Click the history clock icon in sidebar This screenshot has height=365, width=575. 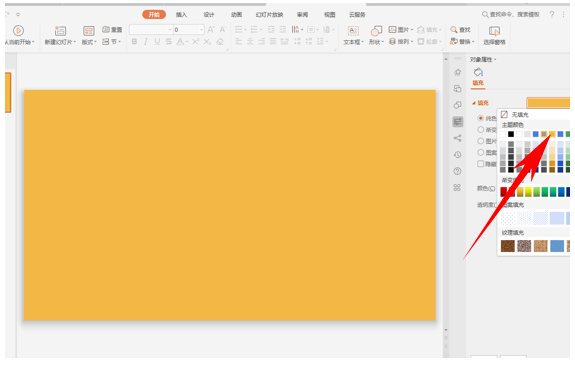[x=457, y=155]
